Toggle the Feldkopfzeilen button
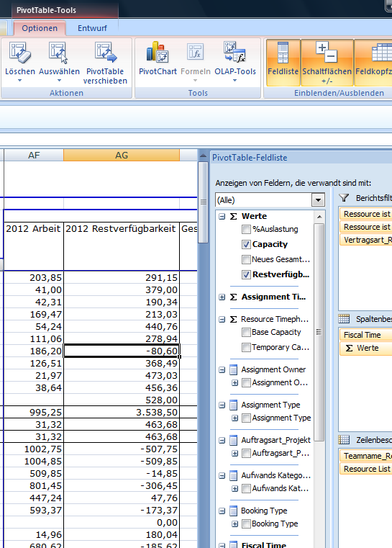The width and height of the screenshot is (392, 548). click(373, 62)
